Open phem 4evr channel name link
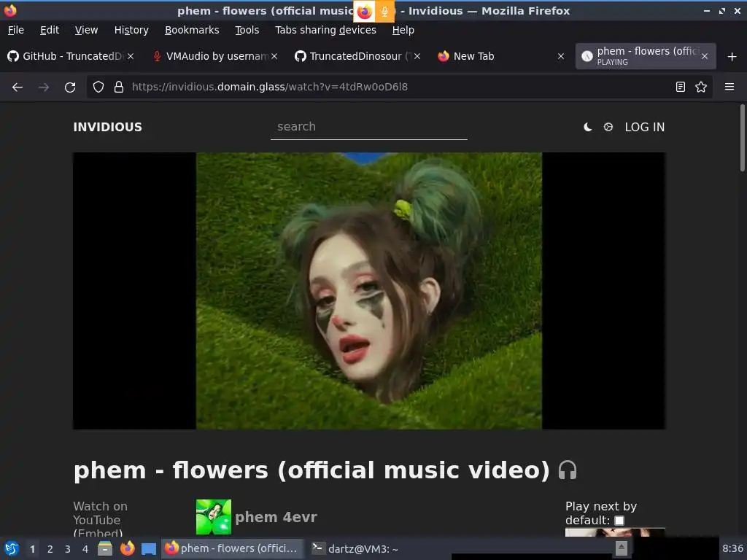Image resolution: width=747 pixels, height=560 pixels. tap(276, 517)
